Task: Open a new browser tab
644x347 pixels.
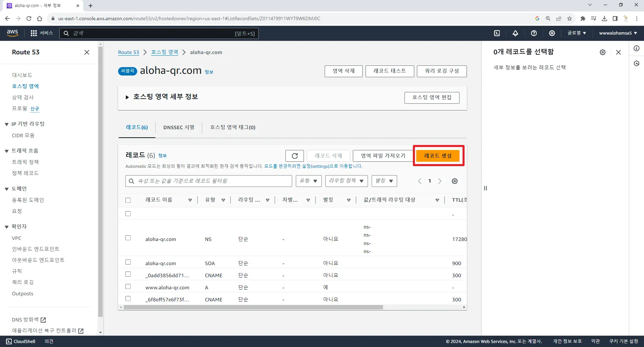Action: click(91, 6)
